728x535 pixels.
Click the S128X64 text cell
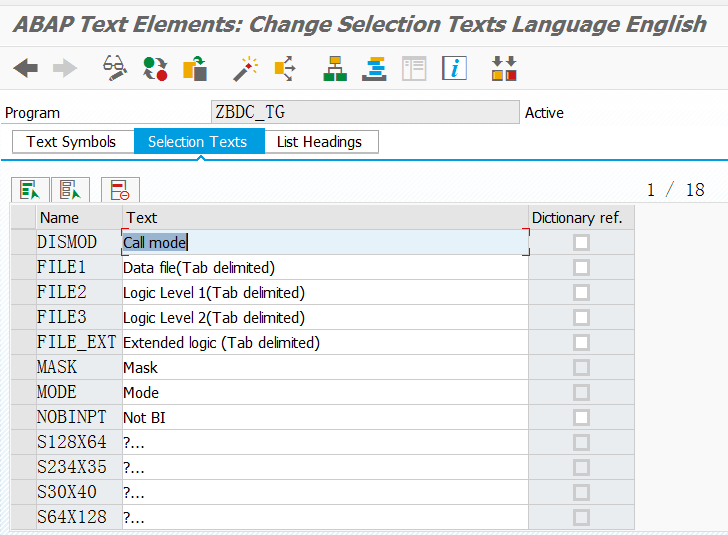[325, 442]
